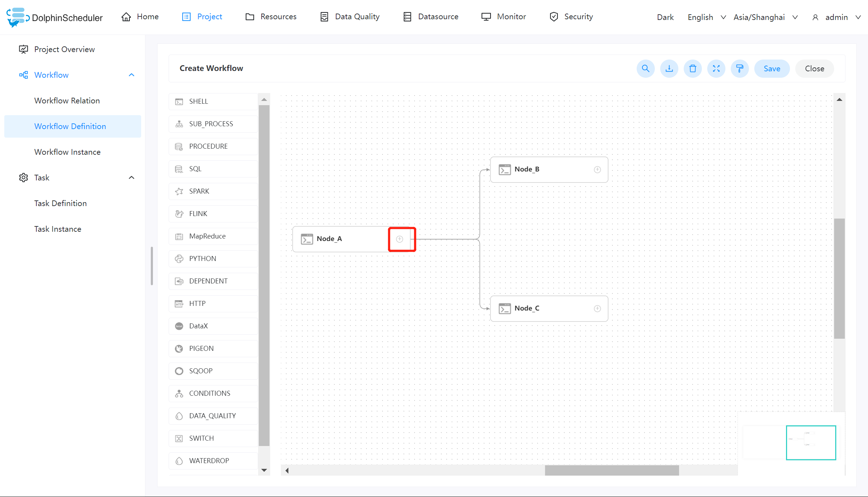Delete selected nodes with the trash icon

[x=693, y=68]
